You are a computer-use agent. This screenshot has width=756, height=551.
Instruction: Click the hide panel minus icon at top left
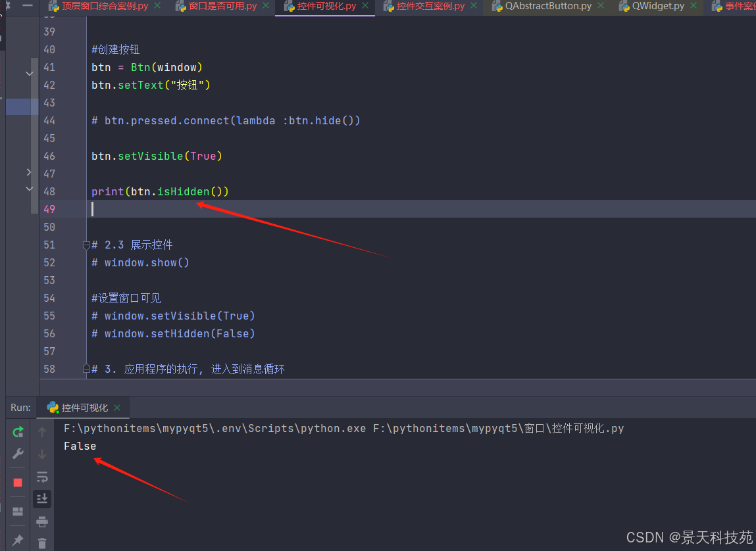pyautogui.click(x=28, y=6)
